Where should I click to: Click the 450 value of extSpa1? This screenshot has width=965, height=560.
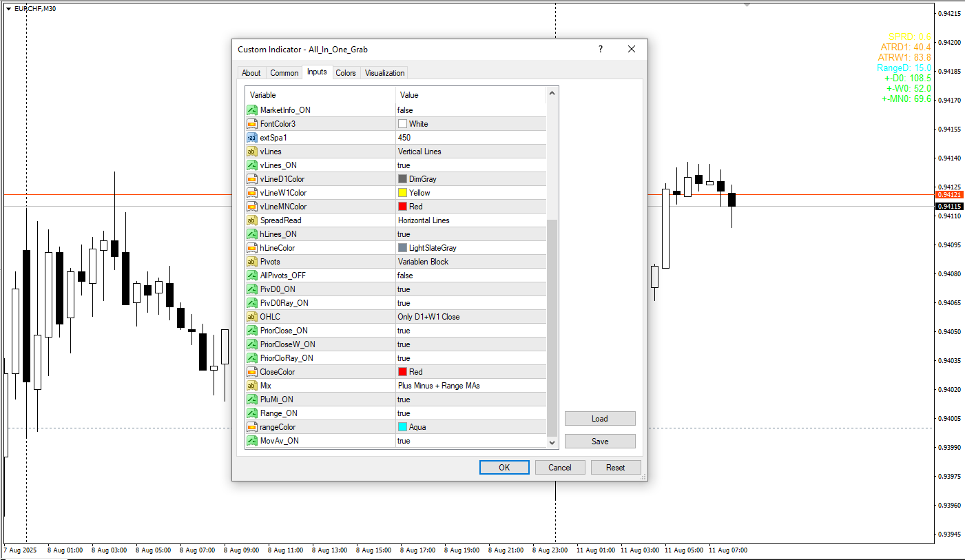click(x=404, y=138)
